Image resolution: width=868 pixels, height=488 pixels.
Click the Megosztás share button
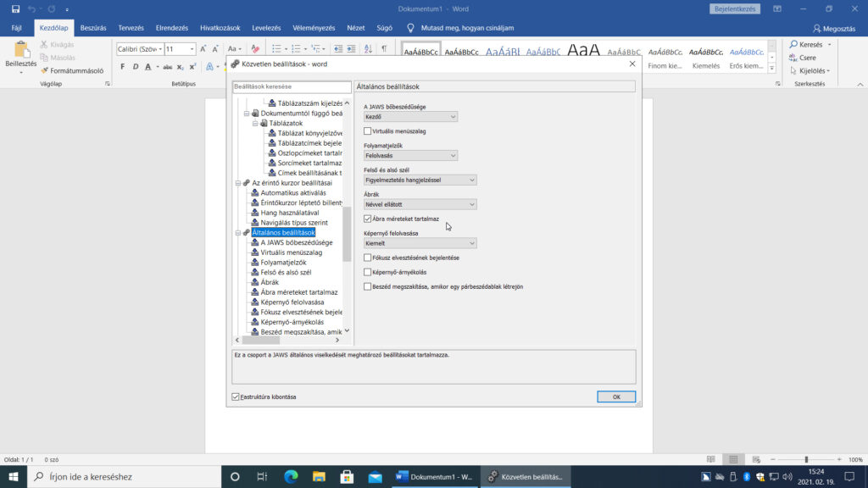click(x=834, y=28)
